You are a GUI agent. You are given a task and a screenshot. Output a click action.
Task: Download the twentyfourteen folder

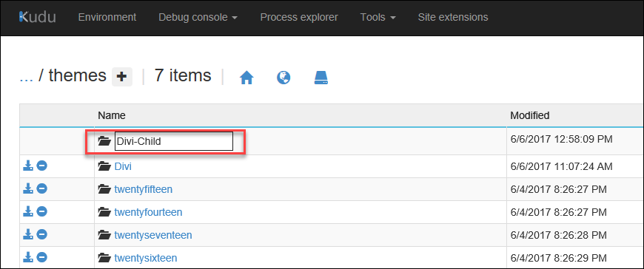coord(28,211)
